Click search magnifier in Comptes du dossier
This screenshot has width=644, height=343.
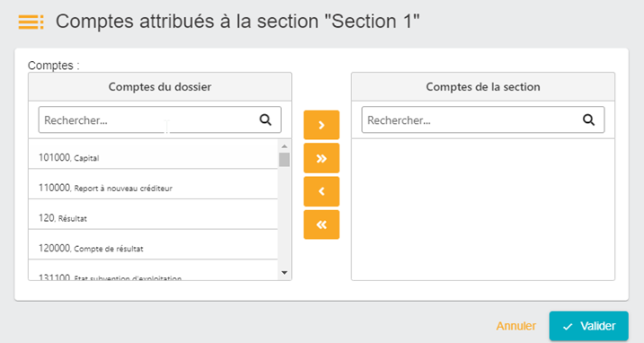[x=266, y=120]
